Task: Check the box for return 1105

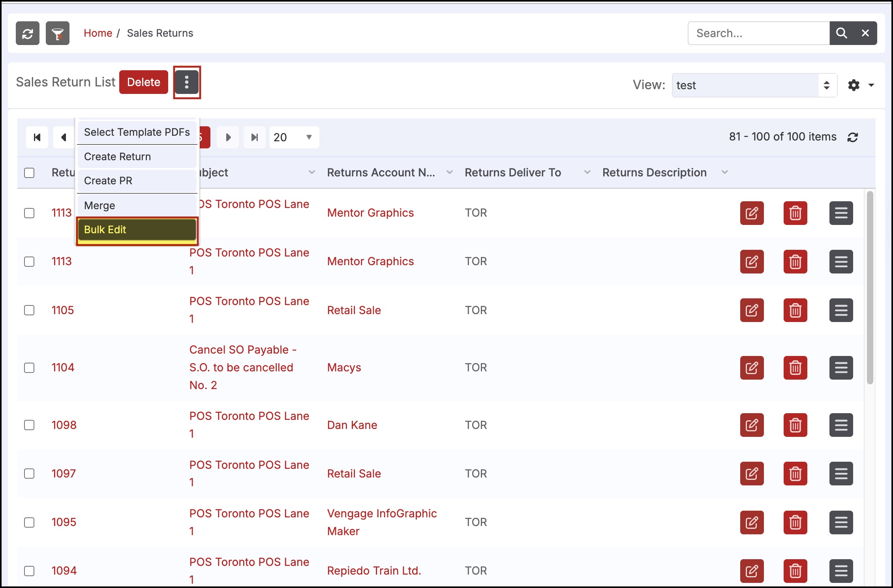Action: coord(29,310)
